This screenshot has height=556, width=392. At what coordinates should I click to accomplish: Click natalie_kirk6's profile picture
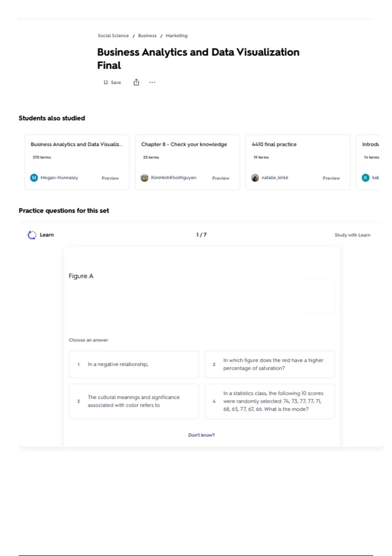[255, 178]
